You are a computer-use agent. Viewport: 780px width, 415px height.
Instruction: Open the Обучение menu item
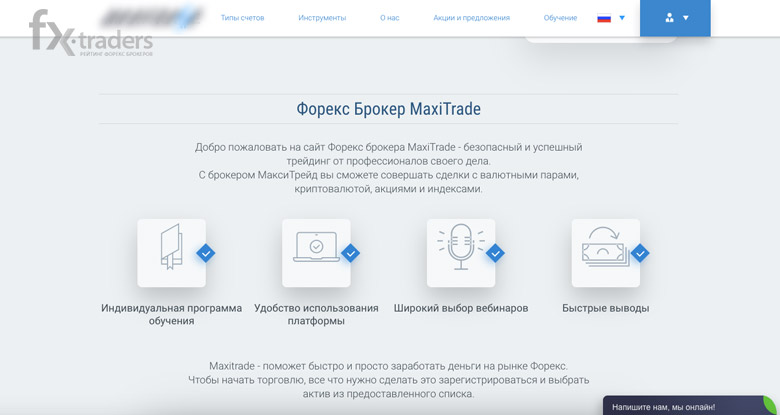(x=560, y=18)
